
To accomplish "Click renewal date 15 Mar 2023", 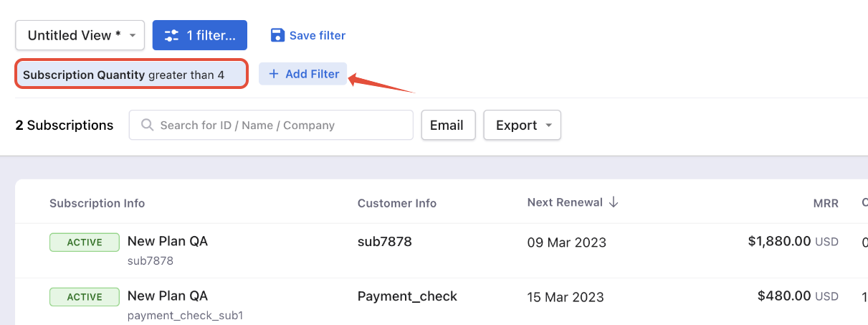I will [x=566, y=297].
